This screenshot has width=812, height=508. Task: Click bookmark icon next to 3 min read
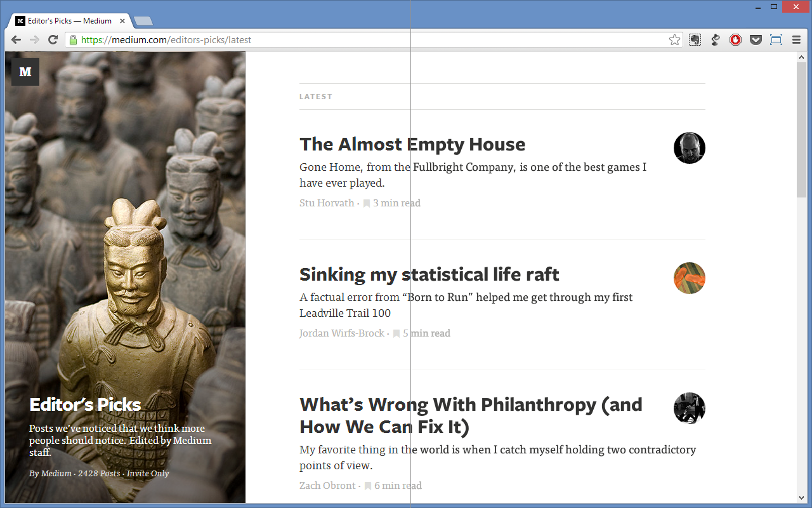click(x=367, y=203)
